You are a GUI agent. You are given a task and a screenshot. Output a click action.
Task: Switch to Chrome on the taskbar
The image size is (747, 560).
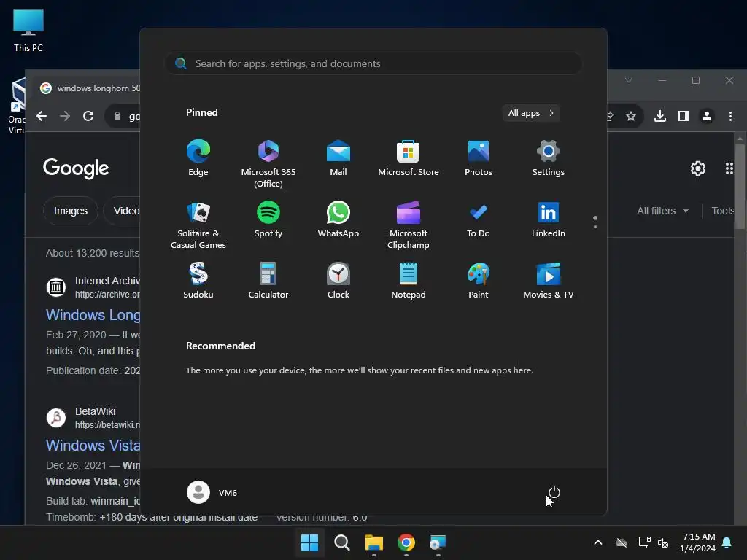406,542
